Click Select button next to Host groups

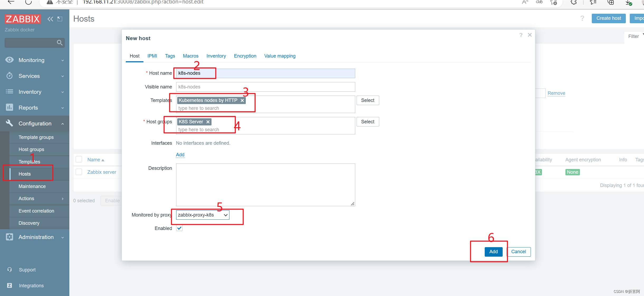pyautogui.click(x=368, y=122)
